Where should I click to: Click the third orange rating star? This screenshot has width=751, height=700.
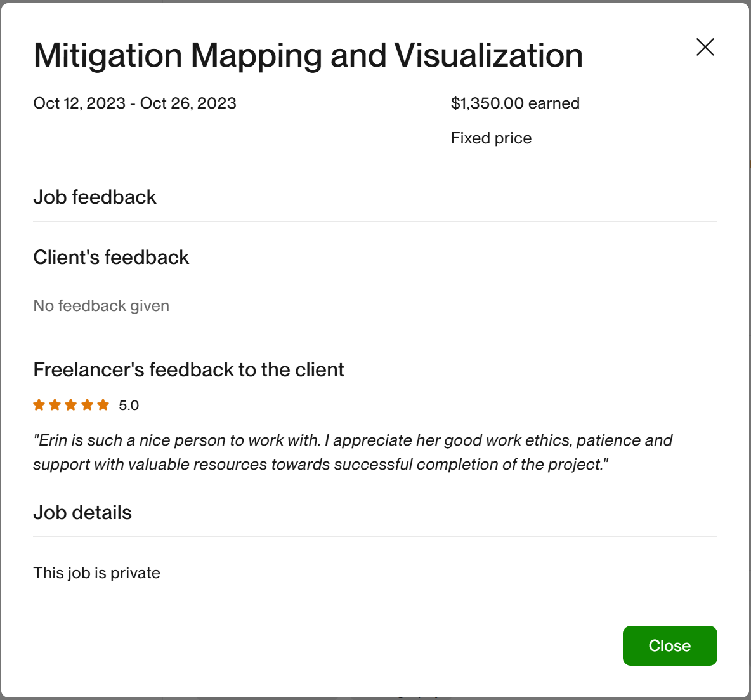tap(71, 405)
